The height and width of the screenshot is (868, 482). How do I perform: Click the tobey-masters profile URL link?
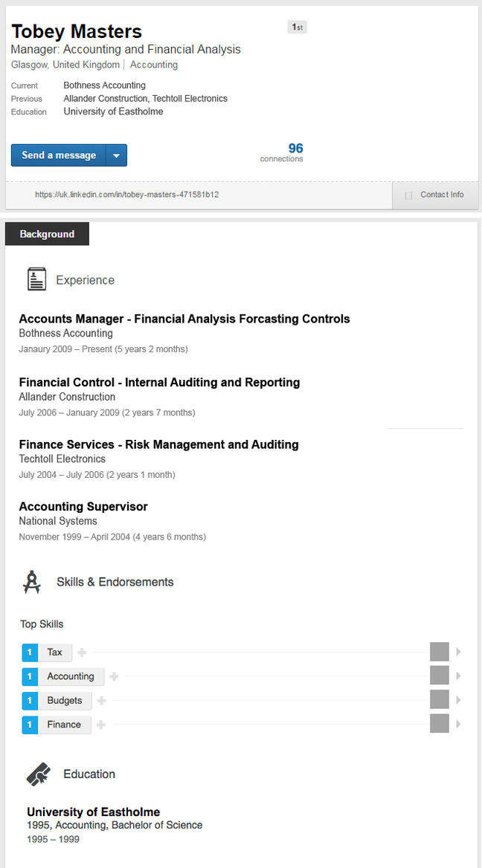126,195
